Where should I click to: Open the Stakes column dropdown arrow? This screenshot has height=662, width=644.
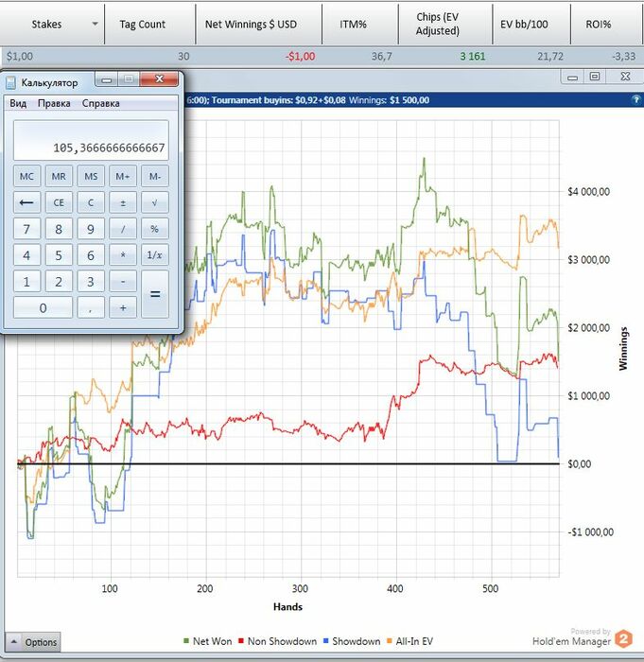pos(95,24)
